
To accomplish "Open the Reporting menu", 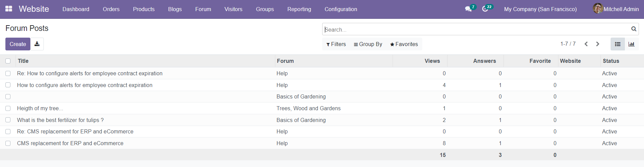I will pyautogui.click(x=299, y=9).
